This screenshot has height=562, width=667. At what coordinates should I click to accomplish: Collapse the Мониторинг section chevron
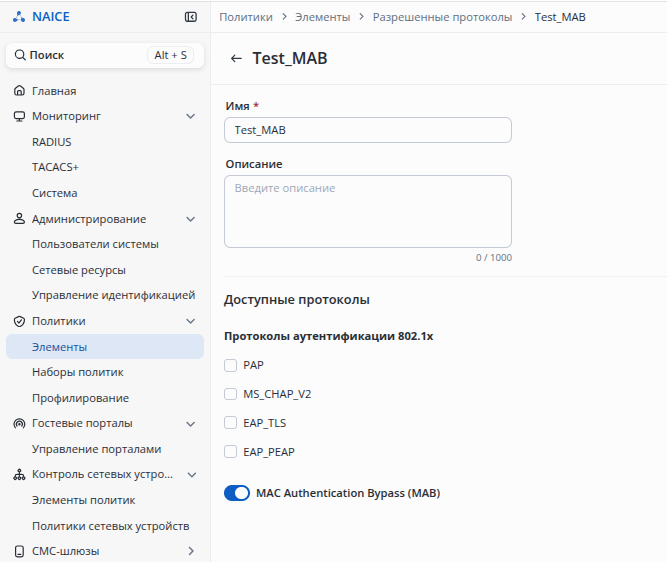point(191,116)
